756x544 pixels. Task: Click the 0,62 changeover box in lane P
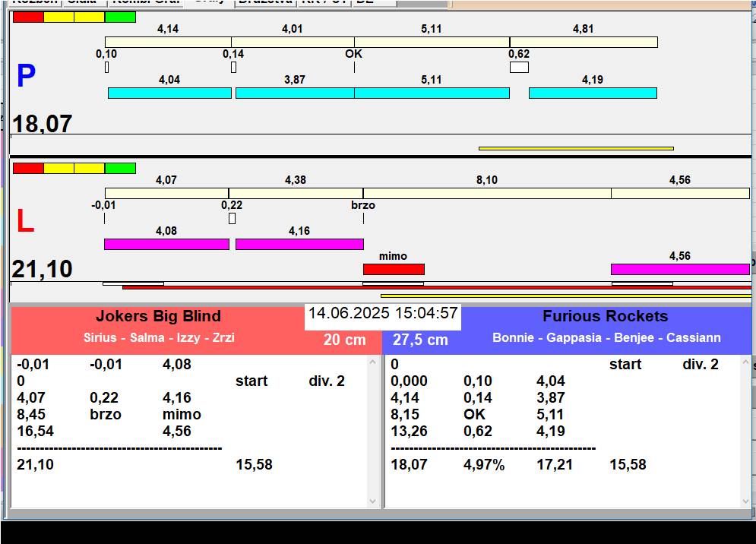pos(519,68)
